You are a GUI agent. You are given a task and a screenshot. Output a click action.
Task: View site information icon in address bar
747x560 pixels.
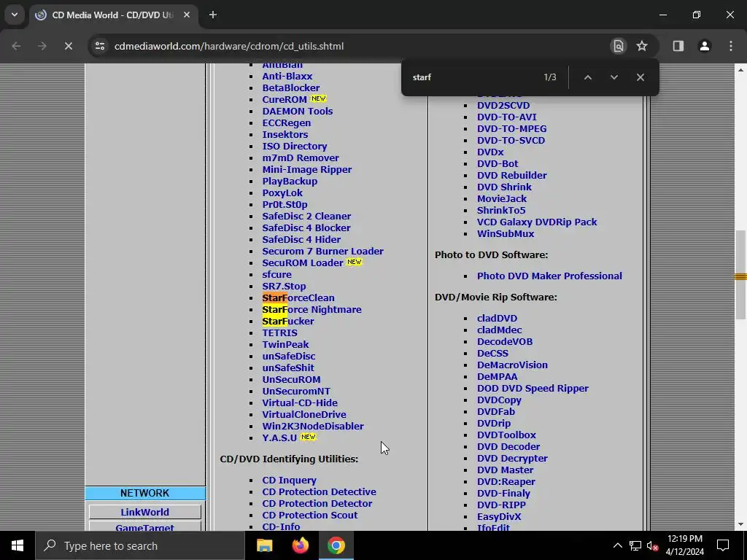(100, 46)
